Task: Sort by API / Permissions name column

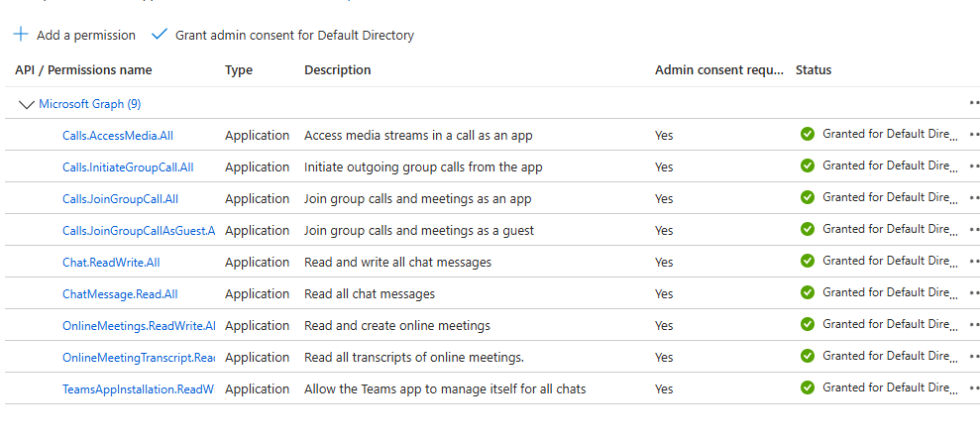Action: pyautogui.click(x=83, y=70)
